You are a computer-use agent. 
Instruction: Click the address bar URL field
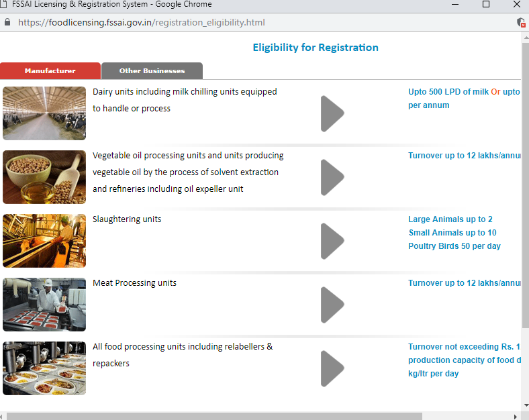click(142, 23)
